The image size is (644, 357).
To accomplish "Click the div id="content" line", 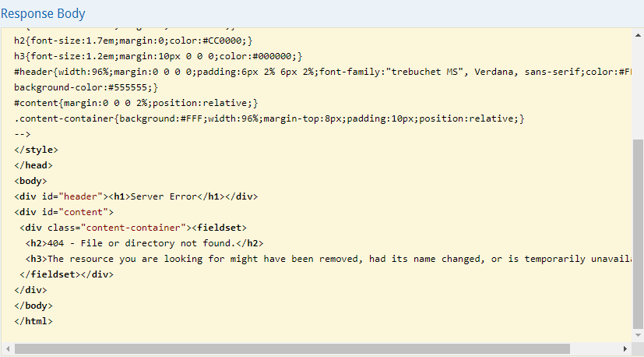I will (64, 212).
